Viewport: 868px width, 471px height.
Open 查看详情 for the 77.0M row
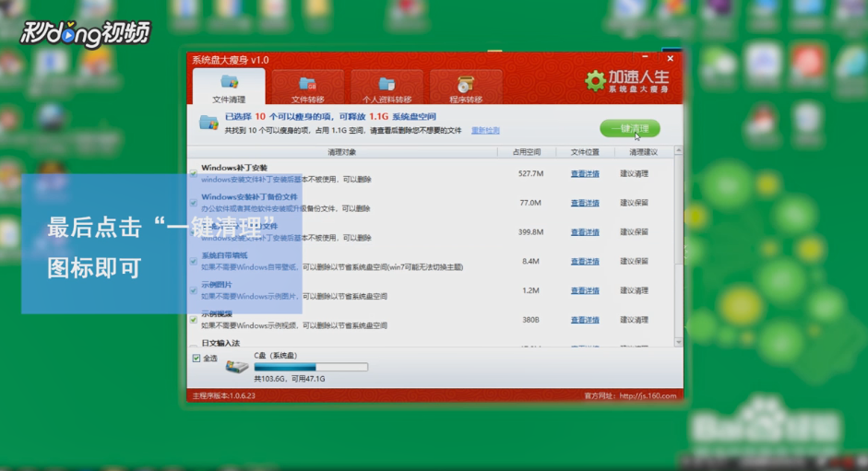coord(585,203)
